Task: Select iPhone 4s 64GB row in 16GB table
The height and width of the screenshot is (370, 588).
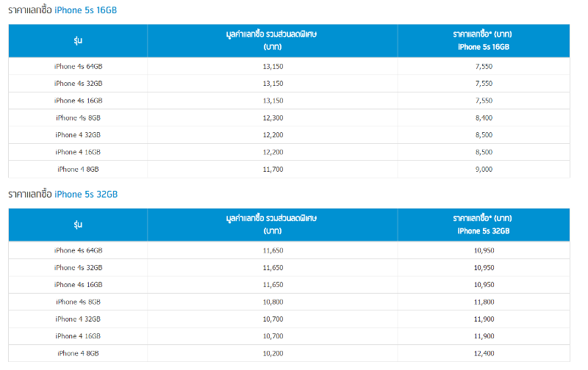Action: pos(289,66)
